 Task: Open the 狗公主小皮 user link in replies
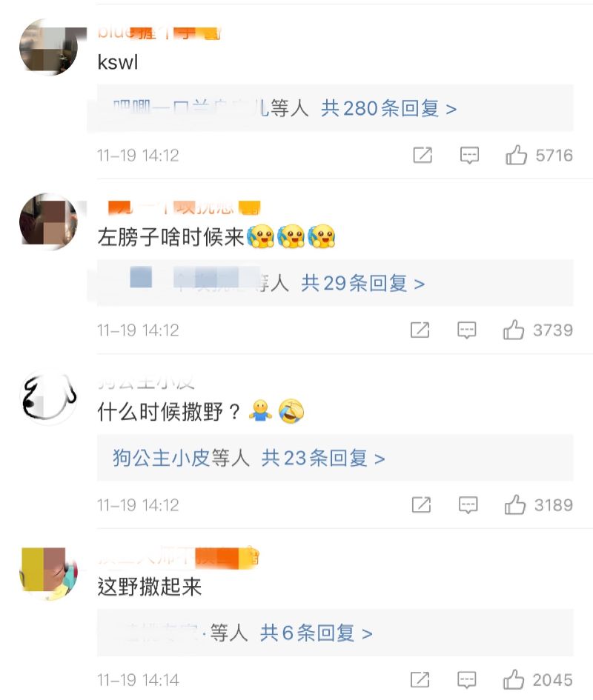[160, 458]
